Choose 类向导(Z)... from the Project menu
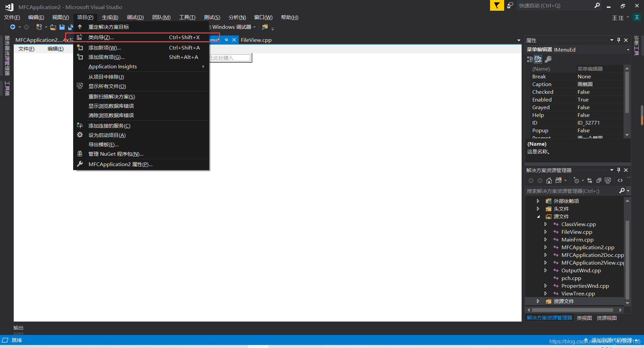The height and width of the screenshot is (348, 644). (141, 37)
